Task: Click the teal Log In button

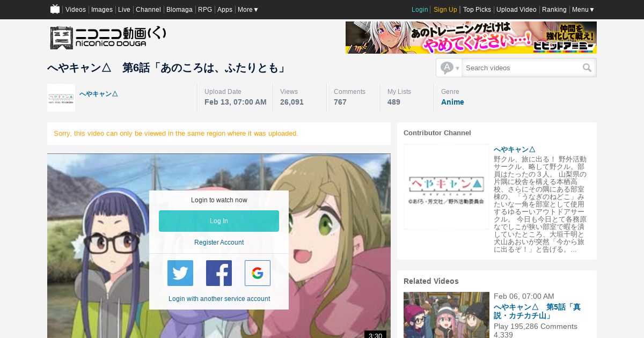Action: 219,221
